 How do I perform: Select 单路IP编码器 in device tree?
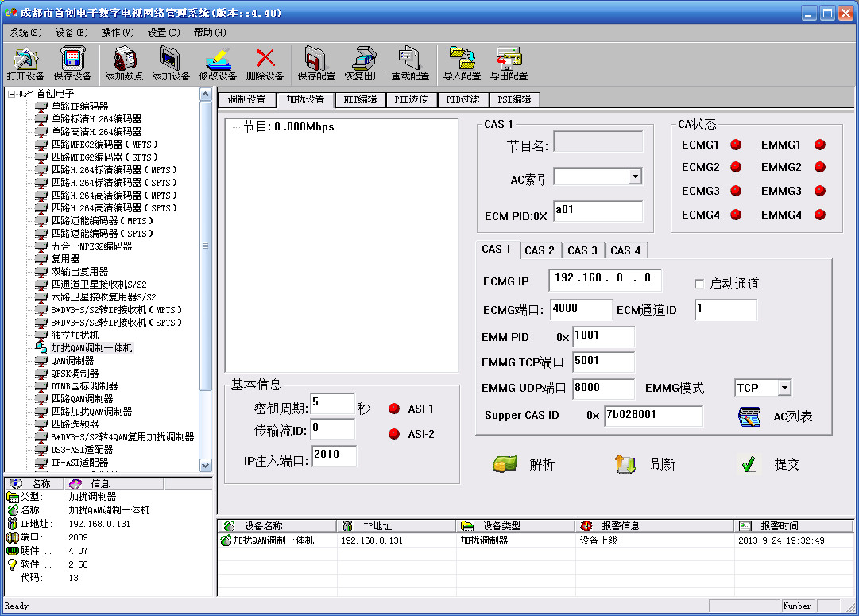79,107
